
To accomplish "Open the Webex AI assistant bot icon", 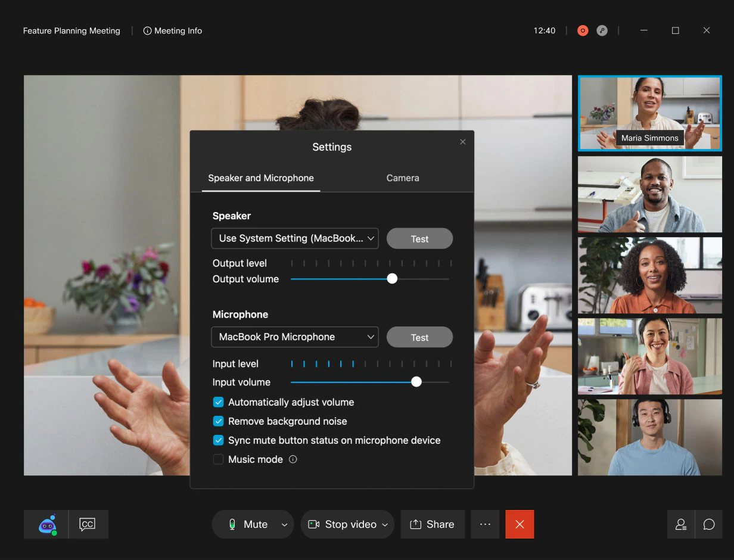I will pos(46,524).
